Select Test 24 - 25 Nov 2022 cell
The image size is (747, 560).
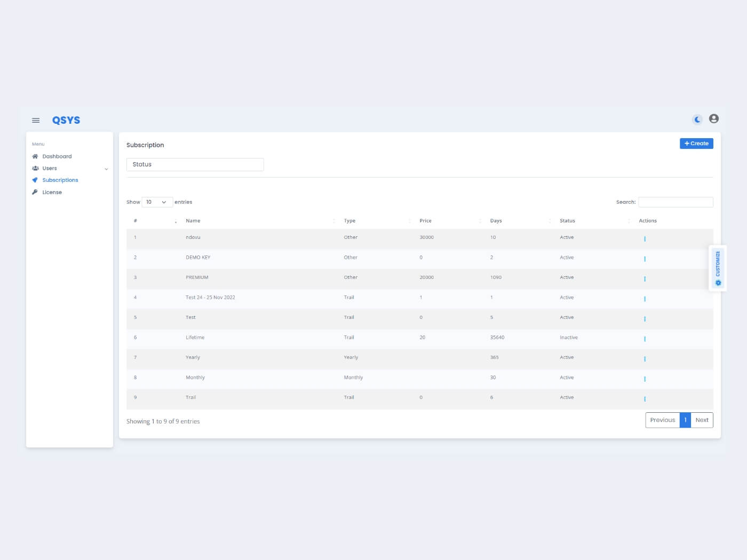click(x=210, y=298)
